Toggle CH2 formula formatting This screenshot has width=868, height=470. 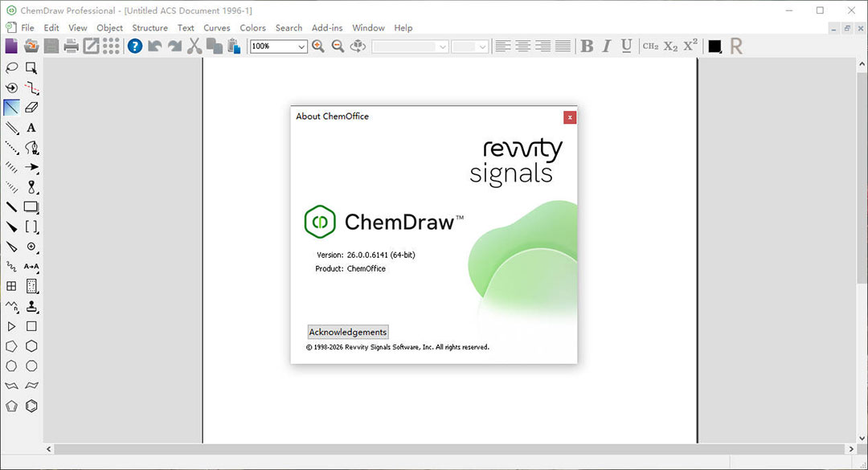(650, 46)
